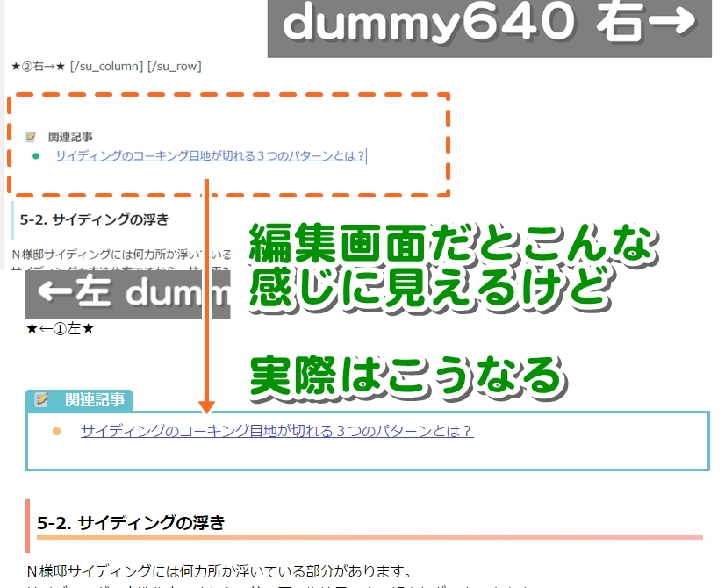Open the related article link in published view
The height and width of the screenshot is (588, 725).
pos(277,431)
